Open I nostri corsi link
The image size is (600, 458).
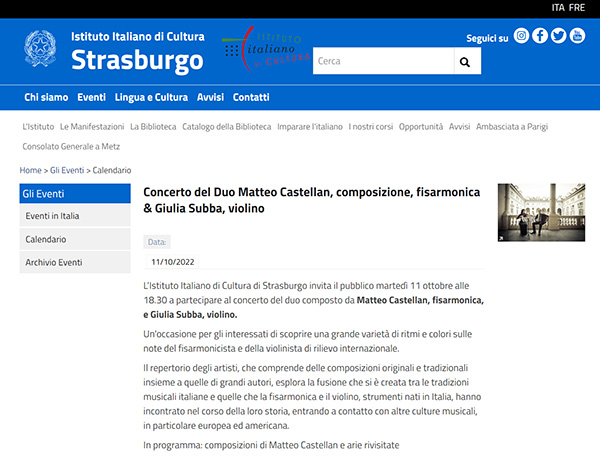(x=371, y=127)
